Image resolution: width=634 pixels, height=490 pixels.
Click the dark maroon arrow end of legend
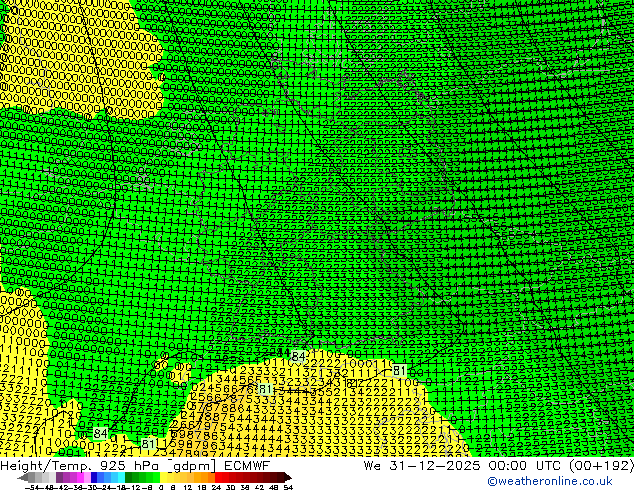pos(287,478)
